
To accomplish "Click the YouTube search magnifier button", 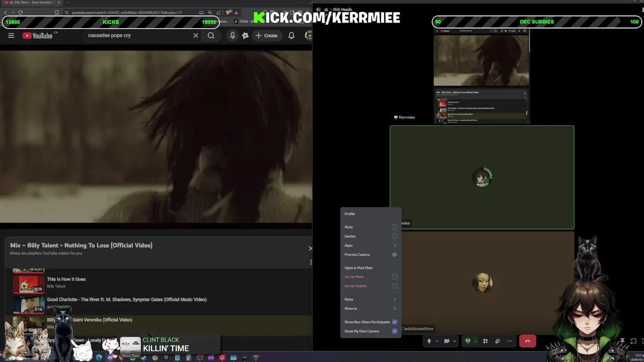I will click(x=211, y=36).
